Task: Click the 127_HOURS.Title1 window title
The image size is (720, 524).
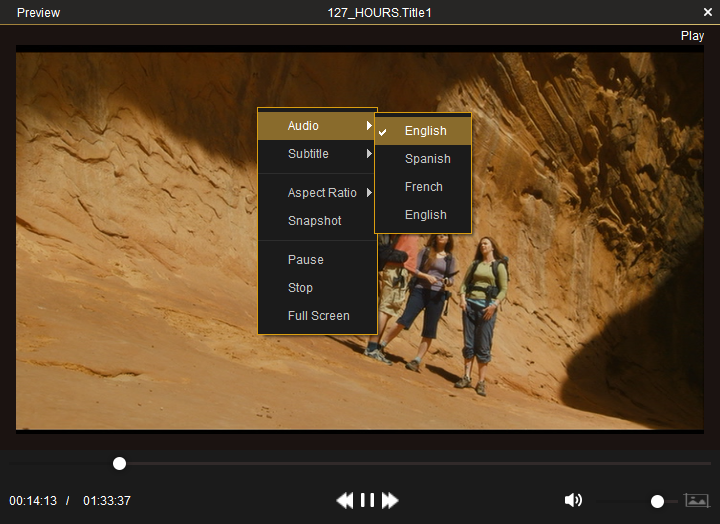Action: (379, 13)
